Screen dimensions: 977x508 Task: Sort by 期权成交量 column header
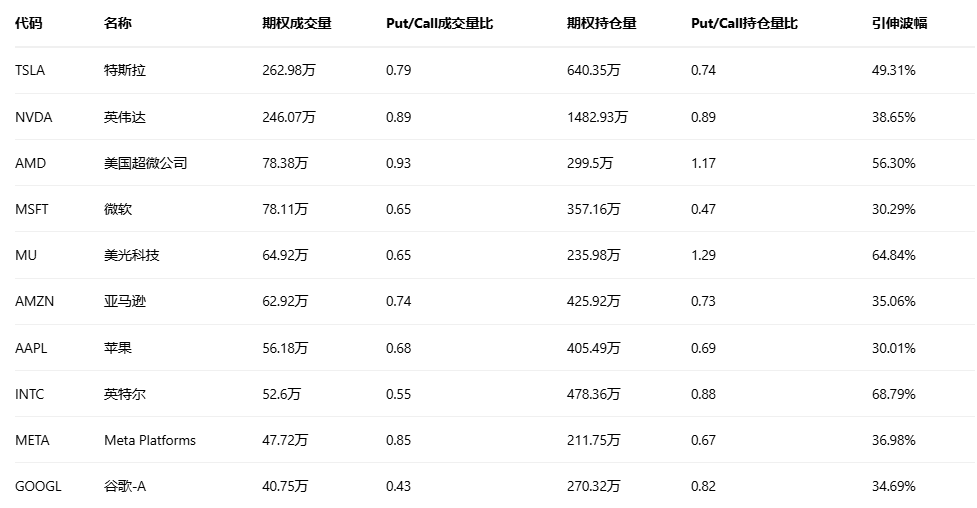click(x=296, y=23)
